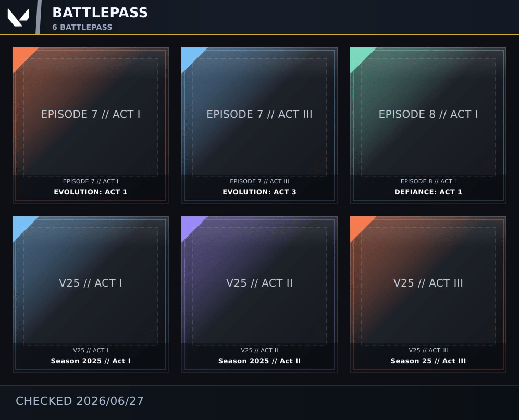Click the Season 2025 // Act I label
The width and height of the screenshot is (519, 420).
click(x=91, y=361)
